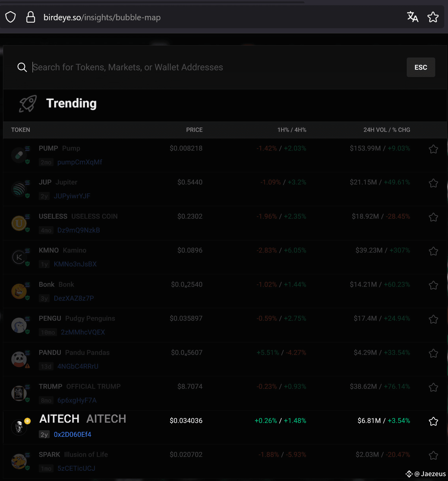Click the USELESS 4mo age tag
The width and height of the screenshot is (448, 481).
pos(46,231)
